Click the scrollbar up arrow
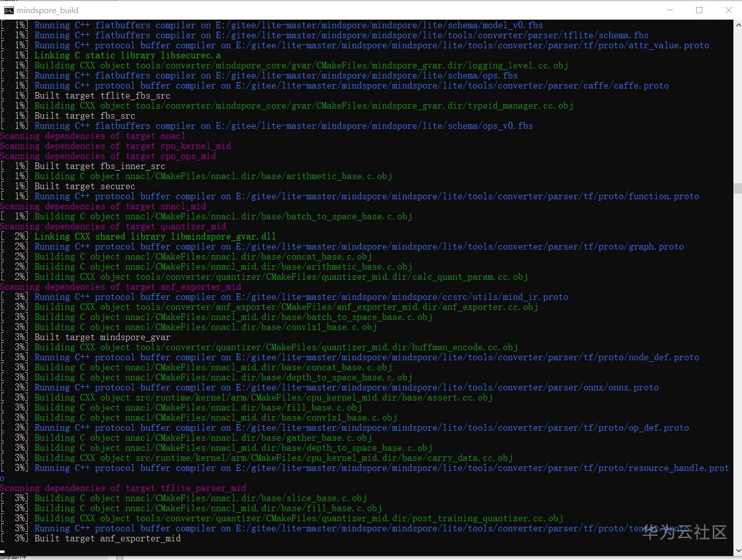This screenshot has width=742, height=560. coord(738,24)
